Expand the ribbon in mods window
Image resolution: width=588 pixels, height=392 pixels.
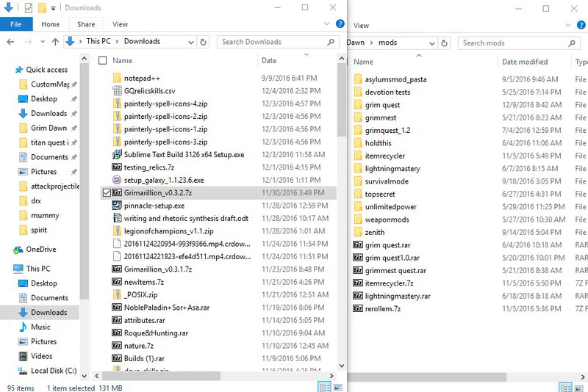567,25
